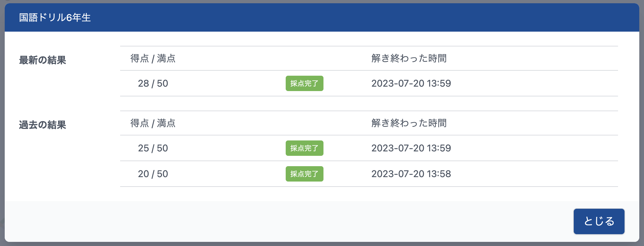This screenshot has height=246, width=644.
Task: Click 得点 / 満点 header under past results
Action: (x=153, y=123)
